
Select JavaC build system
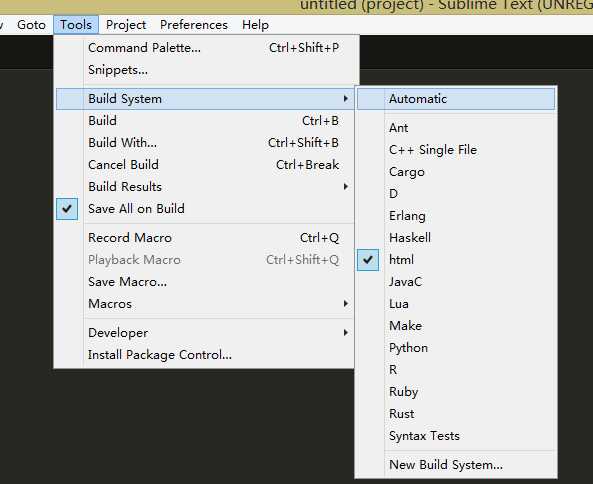coord(456,282)
